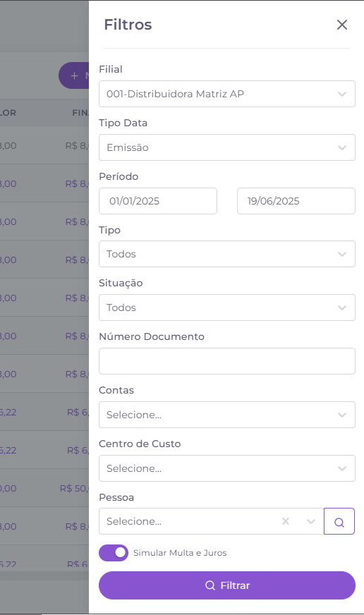This screenshot has width=364, height=615.
Task: Toggle Simular Multa e Juros switch
Action: click(x=114, y=553)
